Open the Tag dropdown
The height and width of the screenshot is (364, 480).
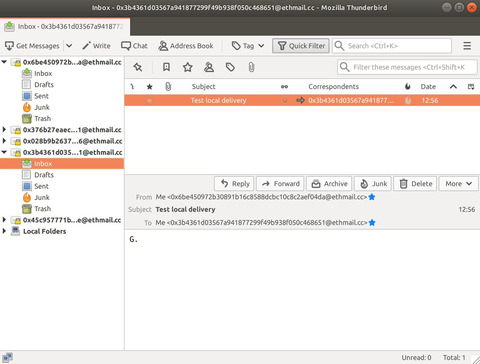coord(248,46)
